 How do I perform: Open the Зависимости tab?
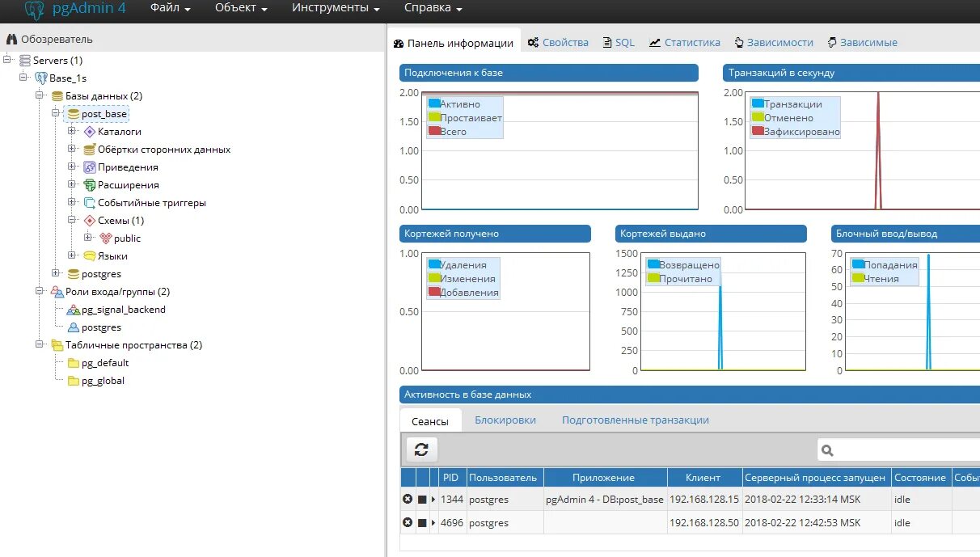(x=774, y=43)
